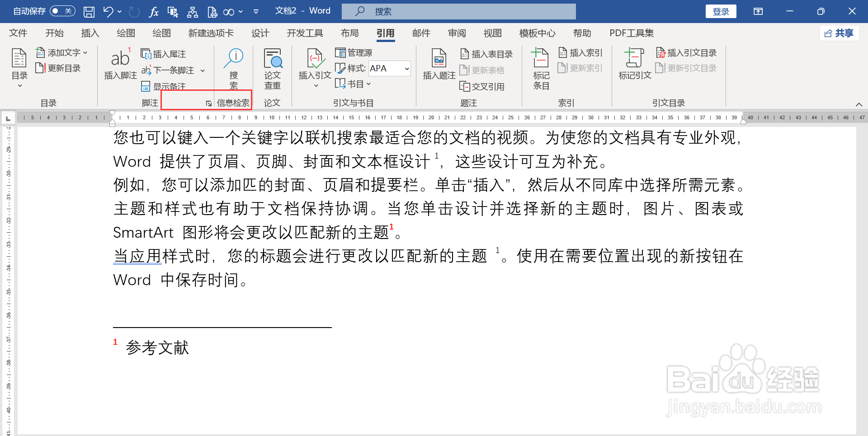
Task: Click the tab stop selector at ruler corner
Action: click(8, 118)
